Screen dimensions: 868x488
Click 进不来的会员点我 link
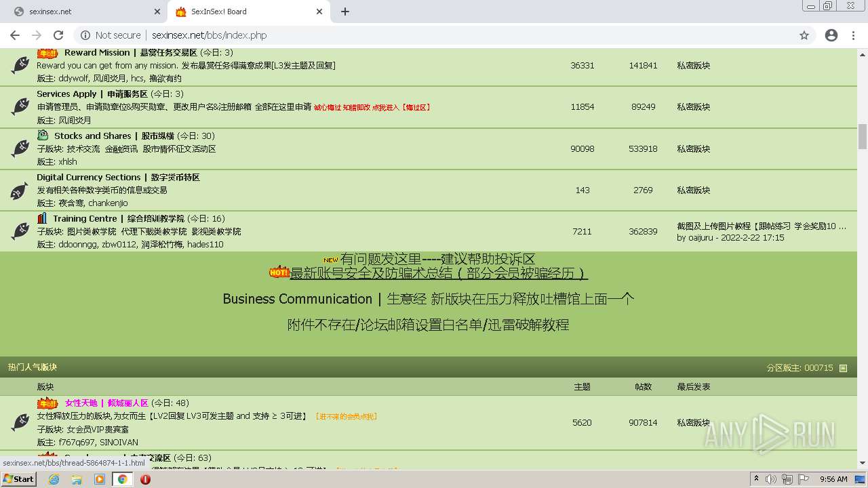pos(346,416)
